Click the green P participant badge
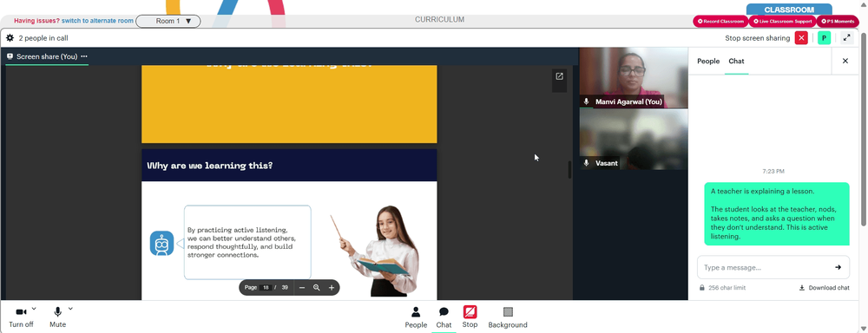 click(x=825, y=38)
